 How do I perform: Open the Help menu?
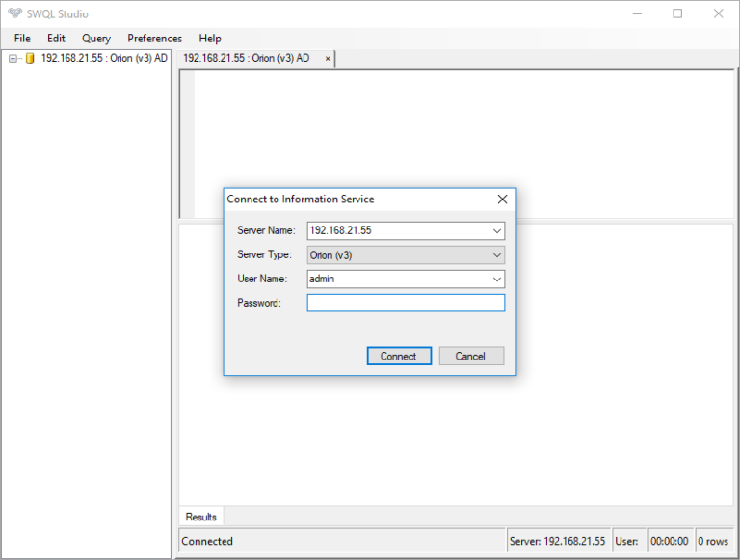coord(210,39)
